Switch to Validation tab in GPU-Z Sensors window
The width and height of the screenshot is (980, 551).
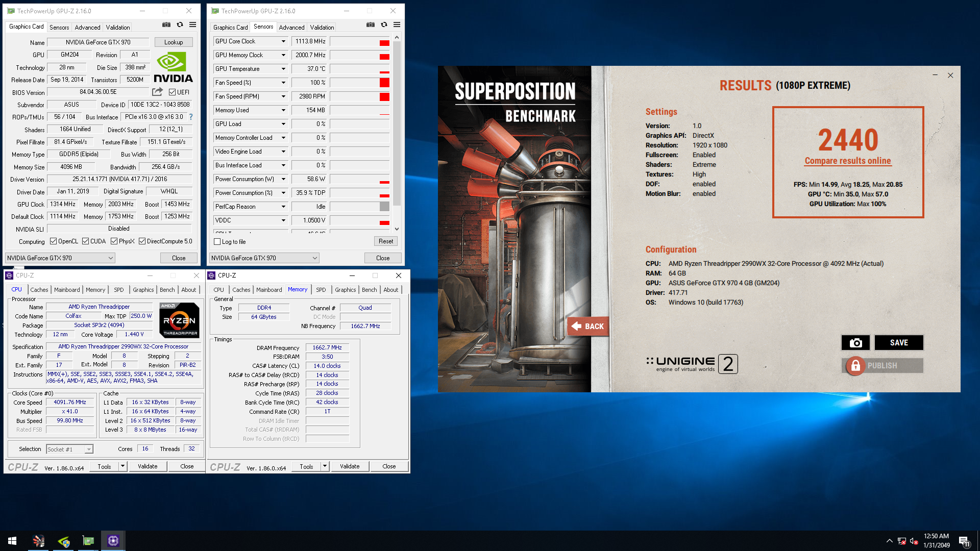[322, 28]
